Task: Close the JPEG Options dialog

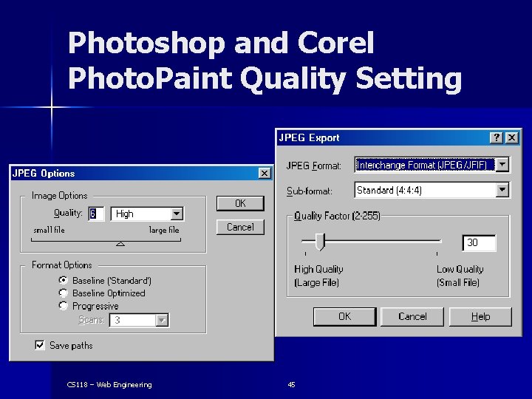Action: tap(265, 174)
